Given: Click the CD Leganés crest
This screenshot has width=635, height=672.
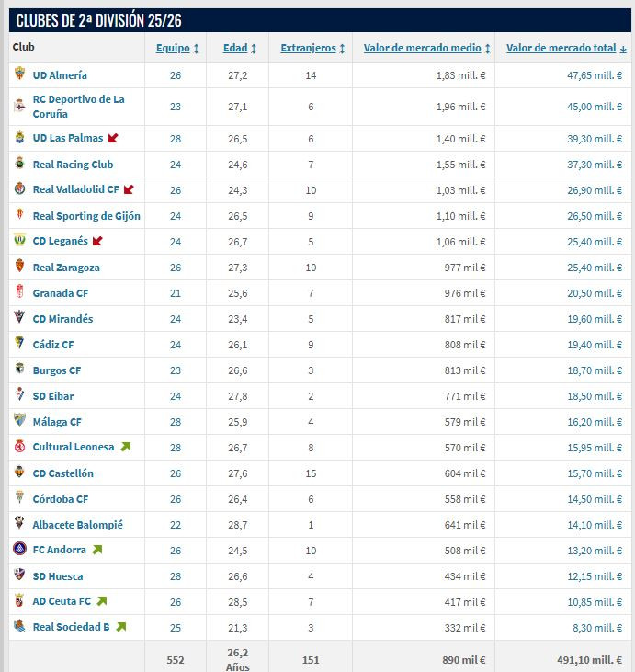Looking at the screenshot, I should [x=19, y=240].
